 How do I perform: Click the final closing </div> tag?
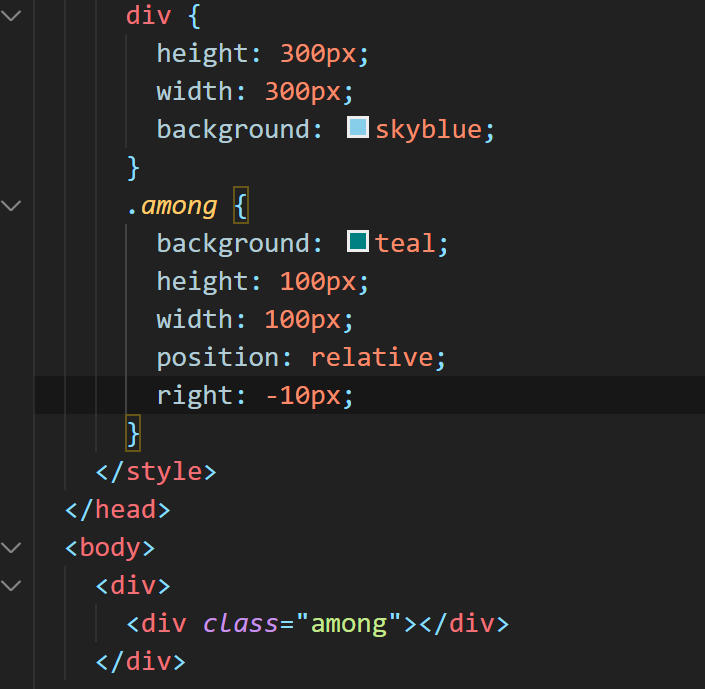[141, 662]
